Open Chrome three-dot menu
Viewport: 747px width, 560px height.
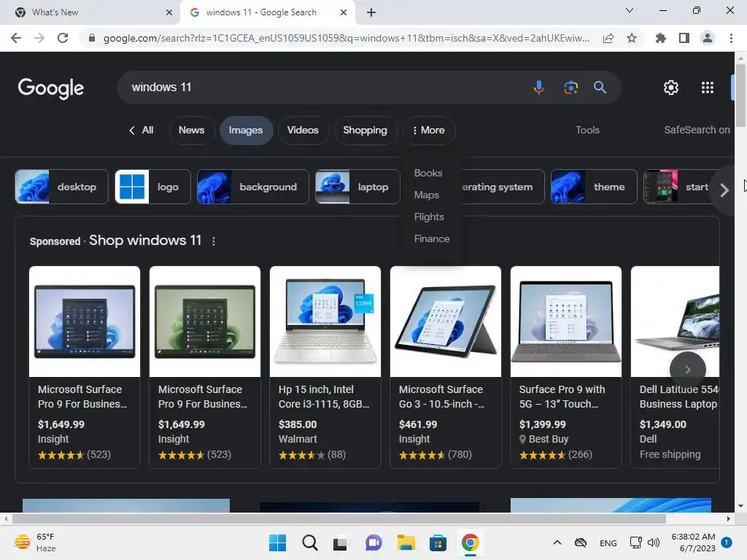point(731,38)
